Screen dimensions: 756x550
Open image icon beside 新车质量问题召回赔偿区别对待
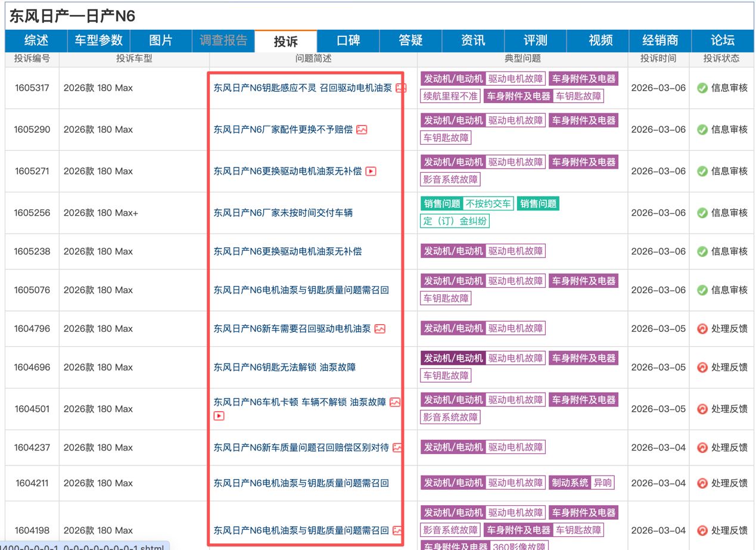coord(397,447)
